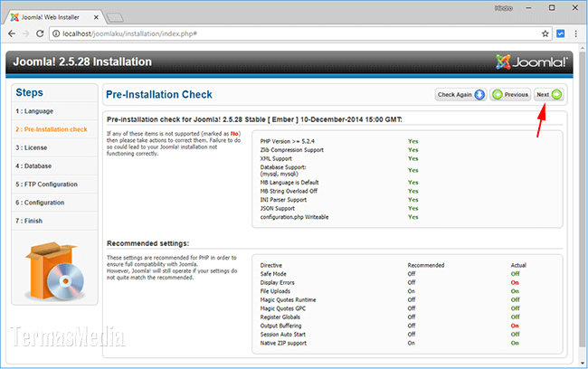
Task: Select step 6 : Configuration
Action: point(55,203)
